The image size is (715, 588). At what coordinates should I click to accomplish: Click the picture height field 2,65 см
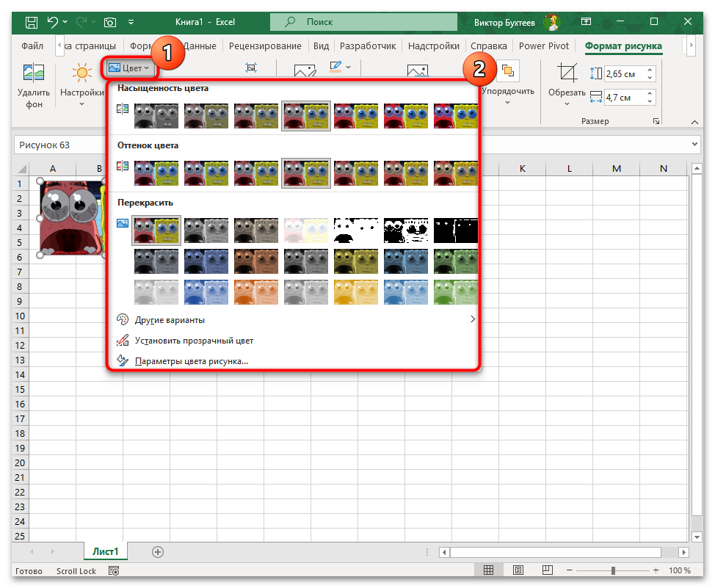624,73
